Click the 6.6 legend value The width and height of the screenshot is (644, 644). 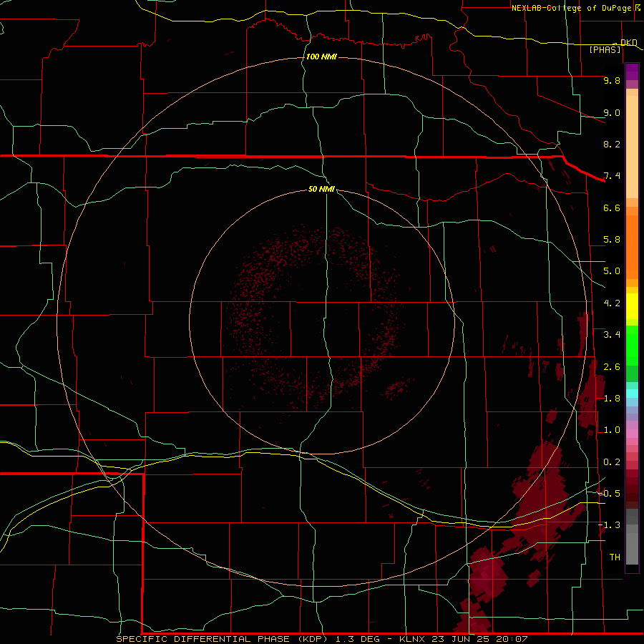click(x=612, y=208)
